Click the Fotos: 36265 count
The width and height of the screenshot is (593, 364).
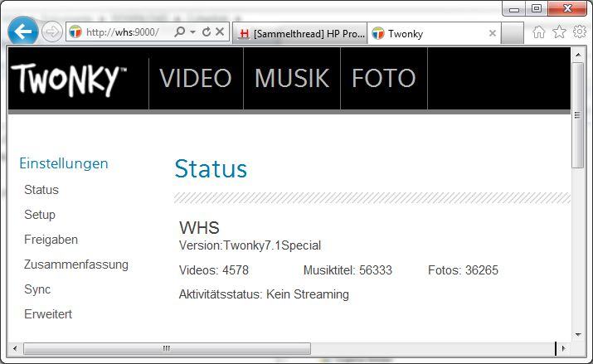[x=463, y=270]
